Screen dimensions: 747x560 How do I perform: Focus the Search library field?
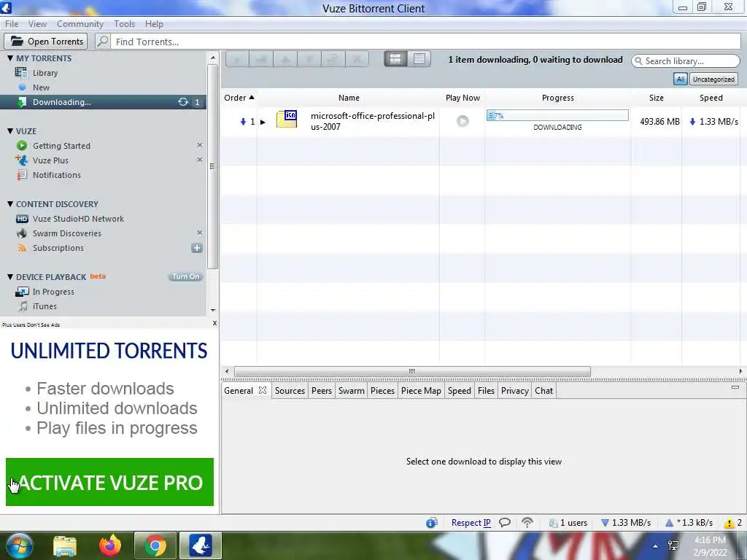point(686,61)
